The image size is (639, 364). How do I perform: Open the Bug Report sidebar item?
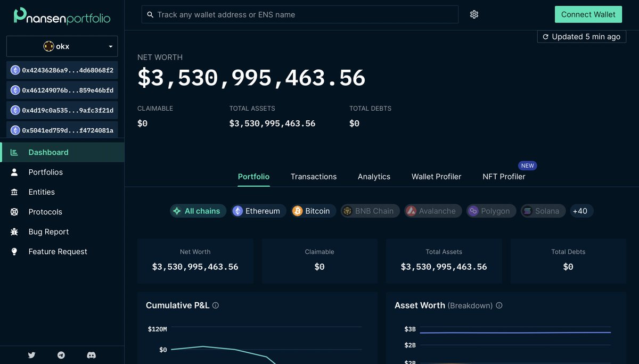[x=62, y=232]
